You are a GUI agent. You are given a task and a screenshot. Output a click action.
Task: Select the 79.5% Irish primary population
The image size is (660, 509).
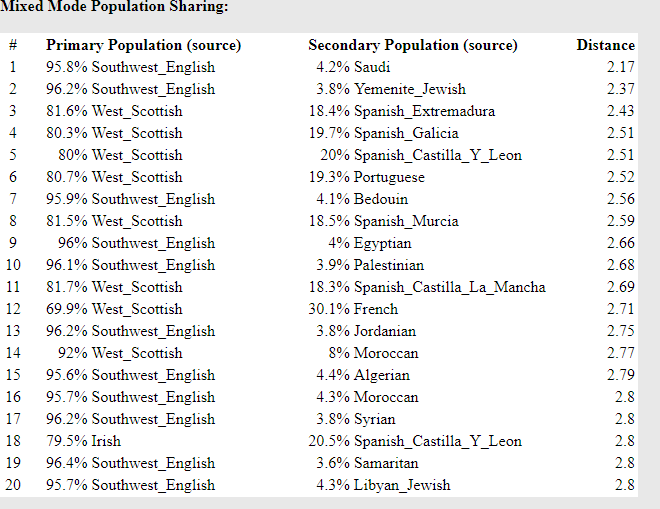[x=83, y=441]
